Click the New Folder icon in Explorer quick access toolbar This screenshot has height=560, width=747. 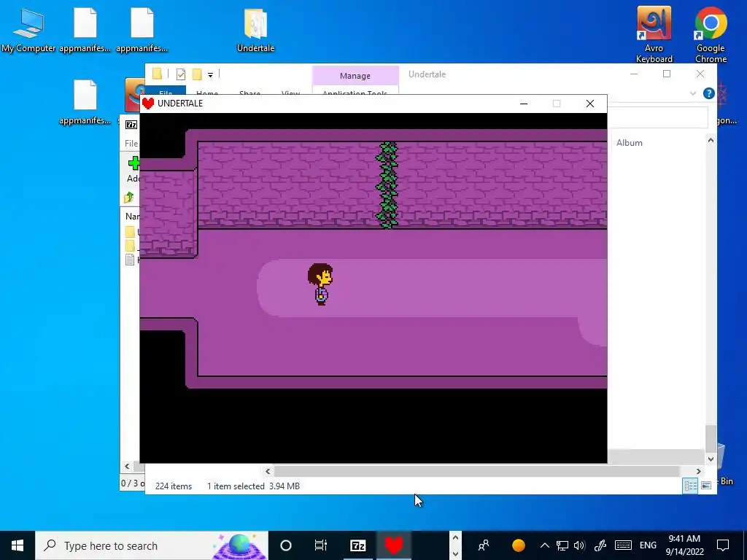pyautogui.click(x=197, y=74)
